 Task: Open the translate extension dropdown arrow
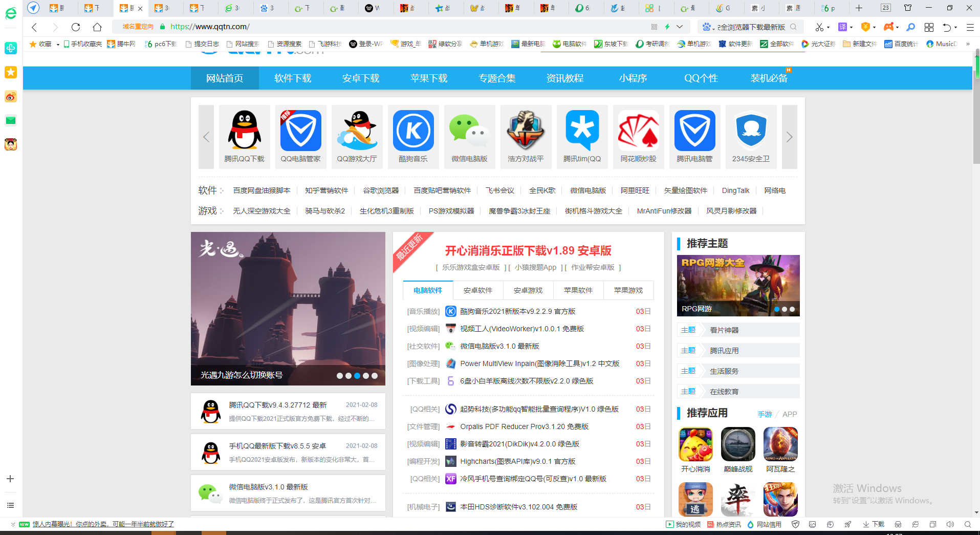(x=851, y=28)
